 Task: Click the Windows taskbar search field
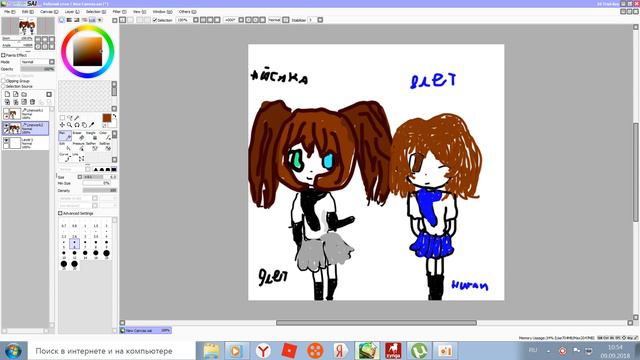[111, 351]
